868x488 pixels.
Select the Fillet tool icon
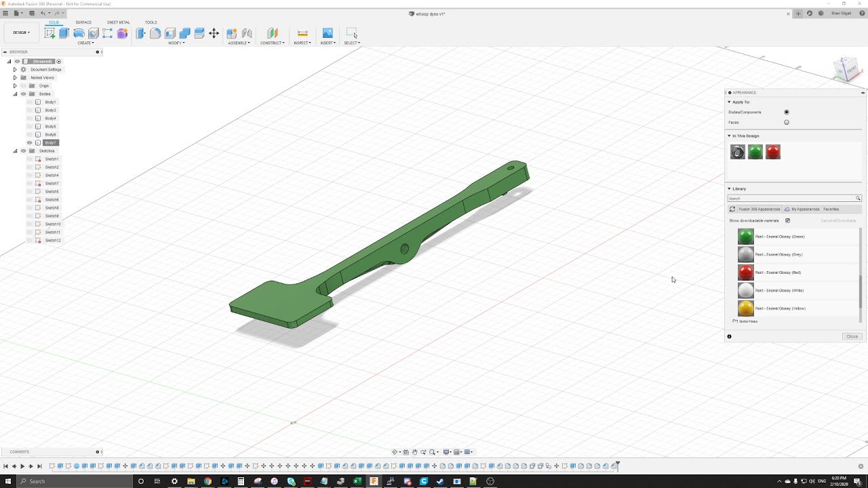pos(155,33)
